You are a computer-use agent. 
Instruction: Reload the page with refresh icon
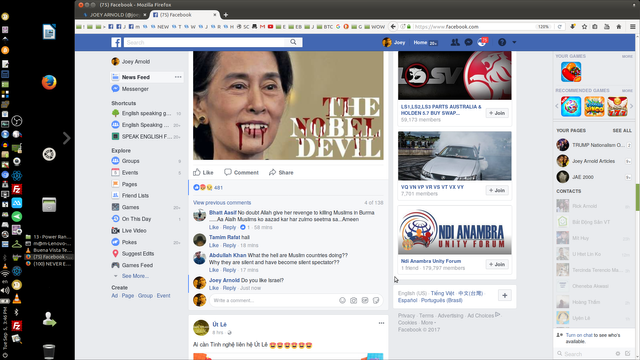[560, 27]
